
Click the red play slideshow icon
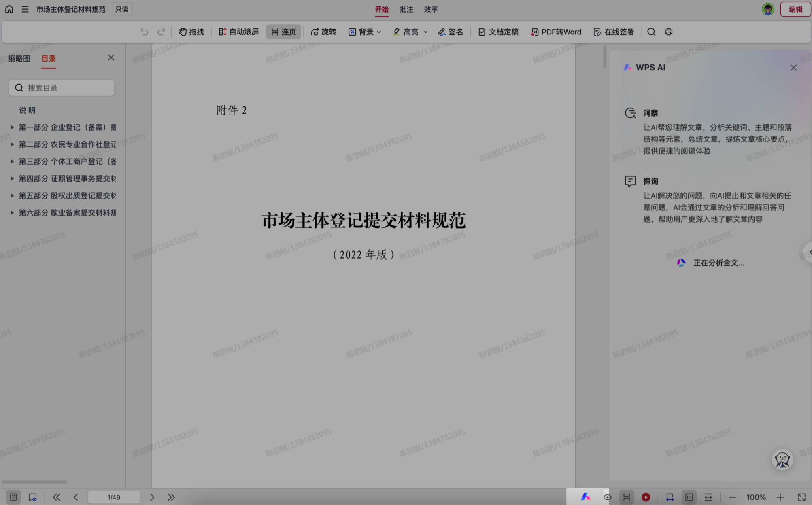(x=646, y=497)
